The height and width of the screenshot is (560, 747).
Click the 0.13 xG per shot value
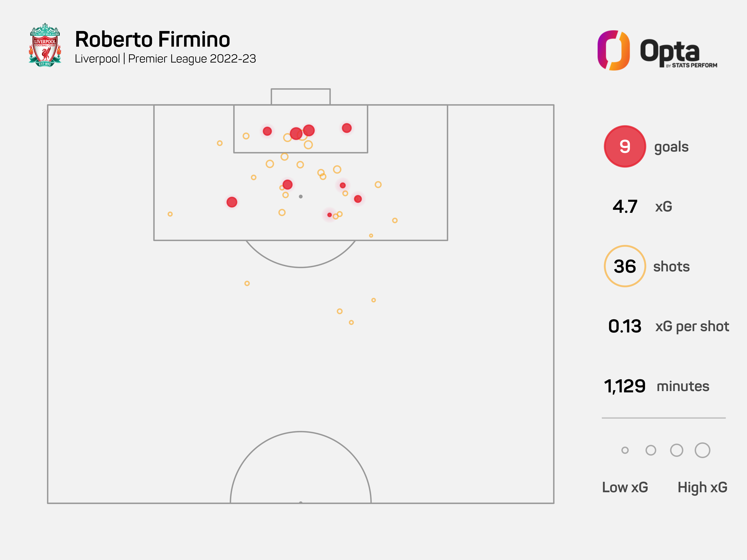coord(624,326)
